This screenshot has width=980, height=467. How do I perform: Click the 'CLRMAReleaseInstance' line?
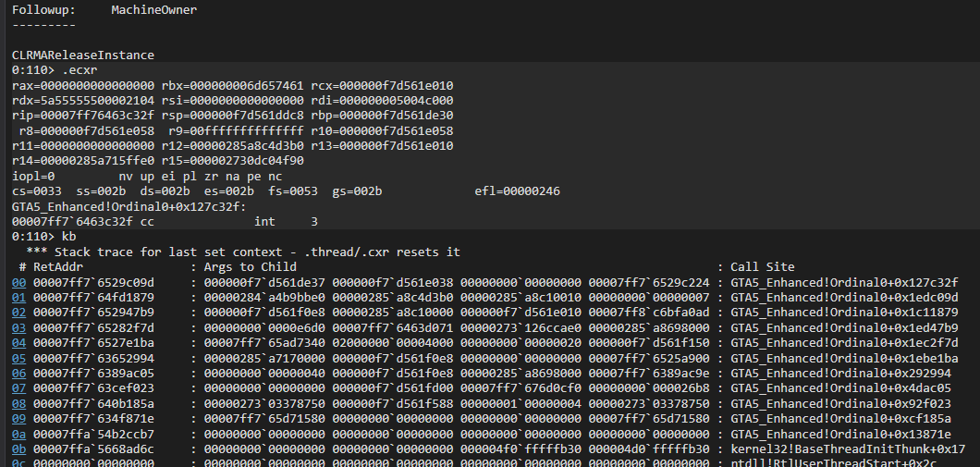(x=83, y=55)
